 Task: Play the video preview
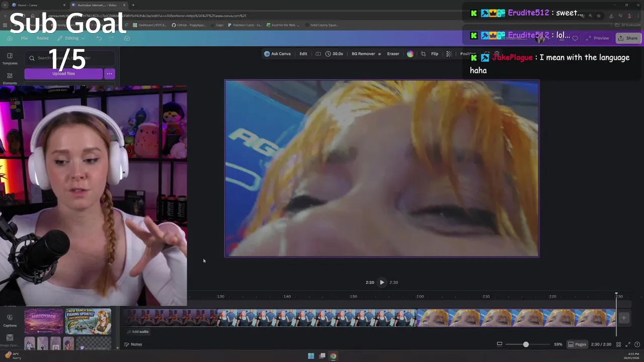[x=382, y=283]
